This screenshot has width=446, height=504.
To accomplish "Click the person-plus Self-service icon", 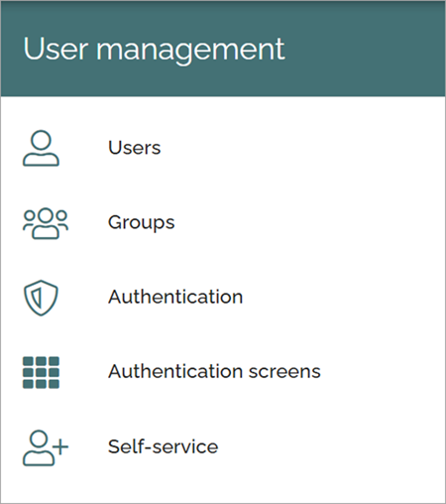I will coord(46,447).
